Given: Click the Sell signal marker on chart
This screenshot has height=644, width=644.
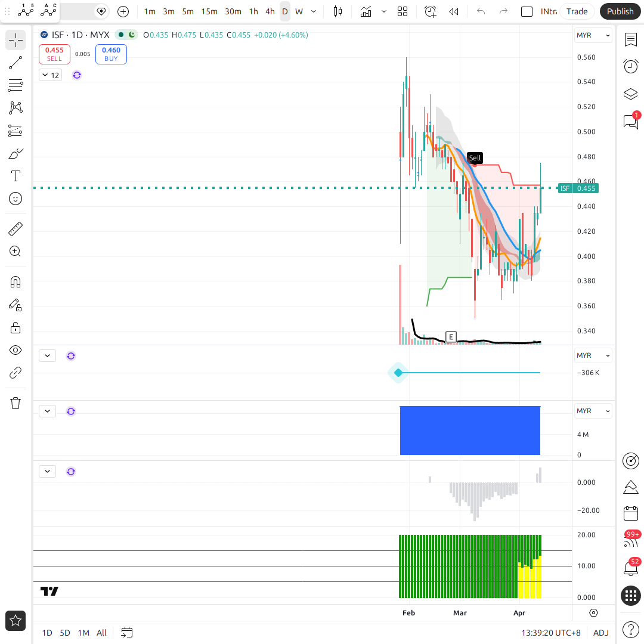Looking at the screenshot, I should (475, 158).
